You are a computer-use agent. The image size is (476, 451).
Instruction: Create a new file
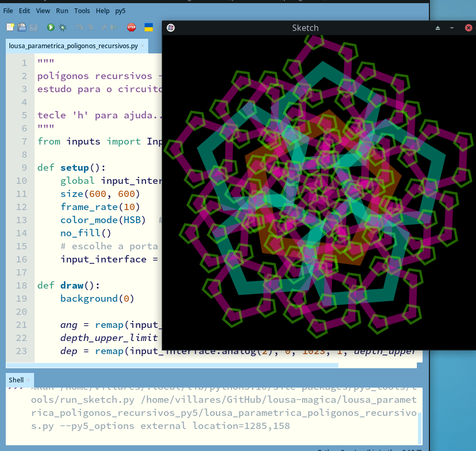(9, 27)
